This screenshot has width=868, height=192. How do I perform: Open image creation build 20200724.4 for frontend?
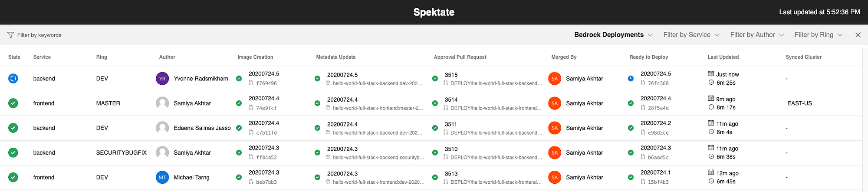(x=264, y=98)
